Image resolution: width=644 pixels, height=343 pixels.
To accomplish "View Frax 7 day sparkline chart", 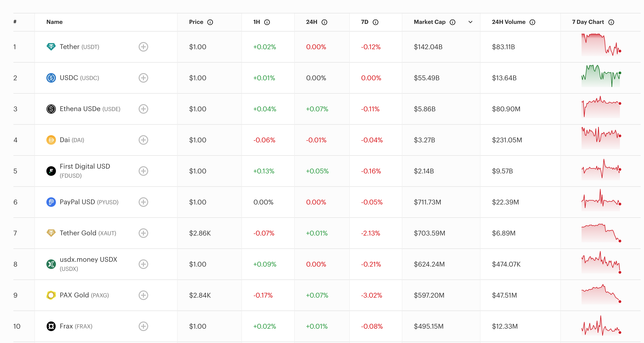I will coord(601,325).
